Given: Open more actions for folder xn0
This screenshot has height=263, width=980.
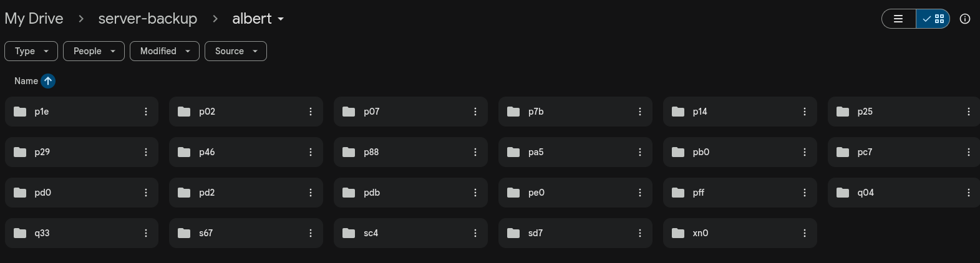Looking at the screenshot, I should 805,233.
